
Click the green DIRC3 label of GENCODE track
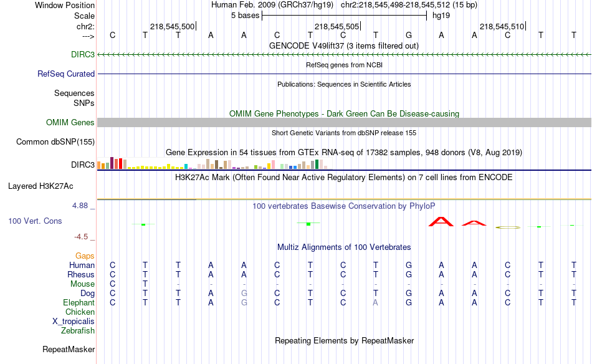pyautogui.click(x=83, y=54)
